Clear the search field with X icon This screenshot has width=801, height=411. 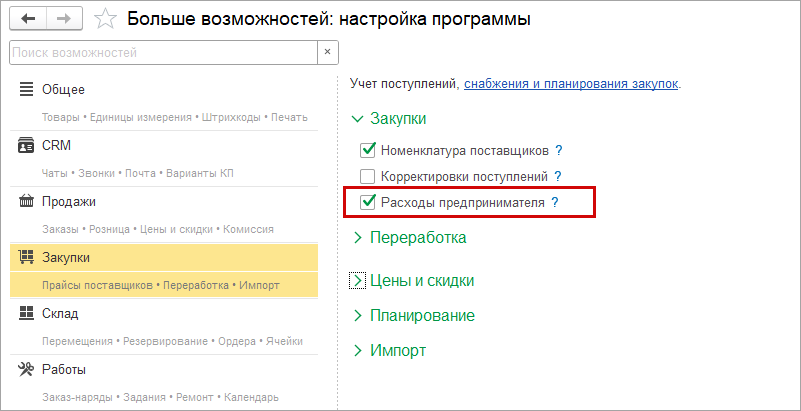pyautogui.click(x=326, y=51)
